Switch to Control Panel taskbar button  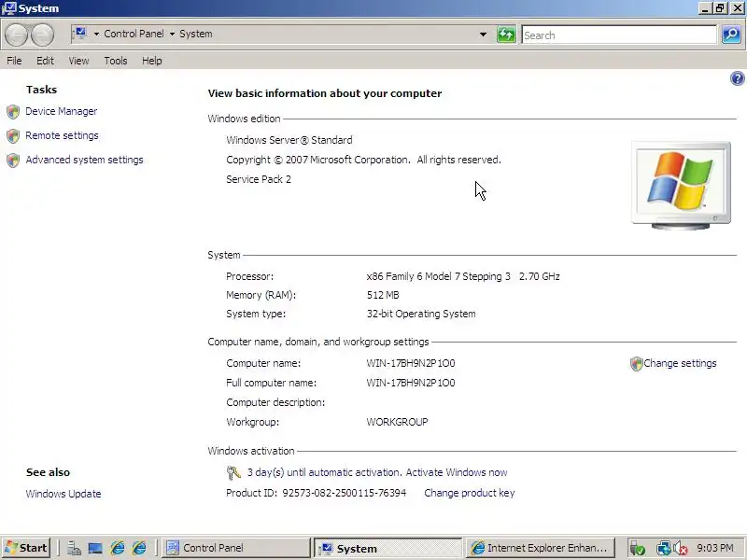pyautogui.click(x=236, y=548)
